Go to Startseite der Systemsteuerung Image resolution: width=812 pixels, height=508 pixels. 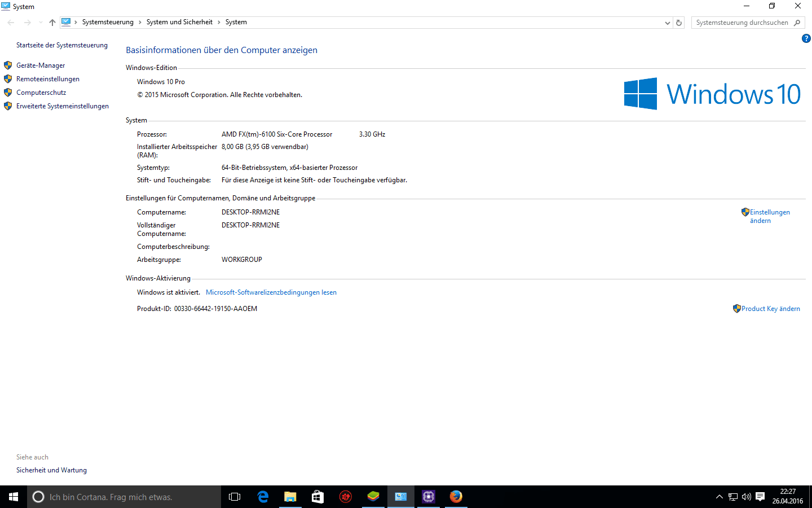(x=62, y=45)
